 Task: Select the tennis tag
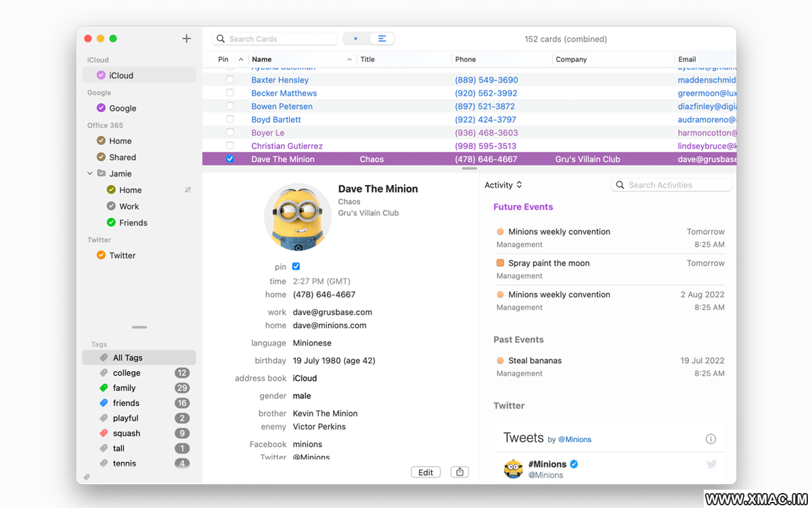click(139, 463)
